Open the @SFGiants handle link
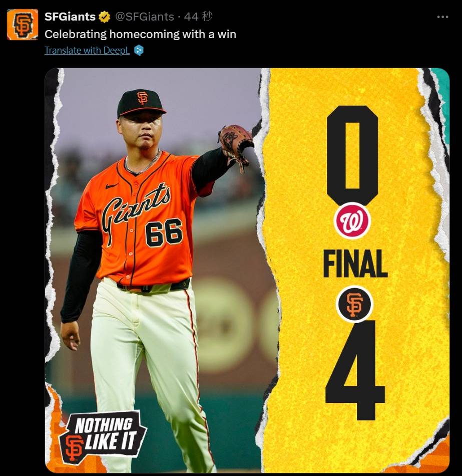 pos(144,17)
